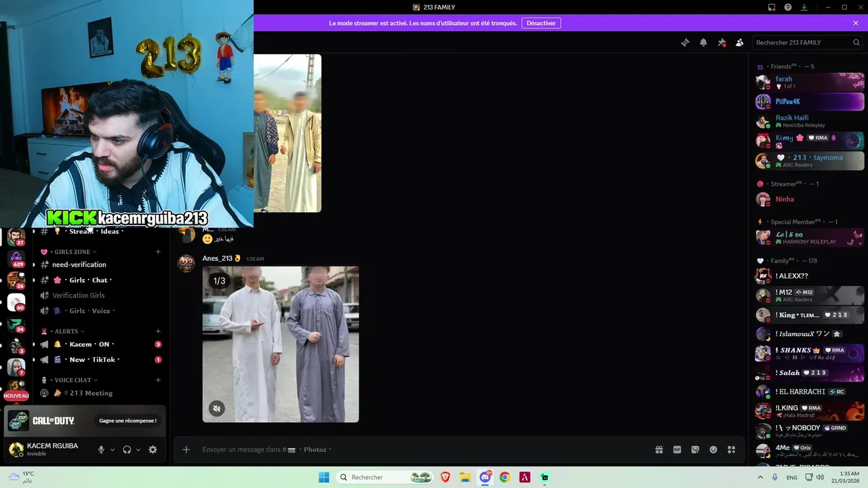Click the Anes_213 username in chat
This screenshot has height=488, width=868.
[217, 258]
